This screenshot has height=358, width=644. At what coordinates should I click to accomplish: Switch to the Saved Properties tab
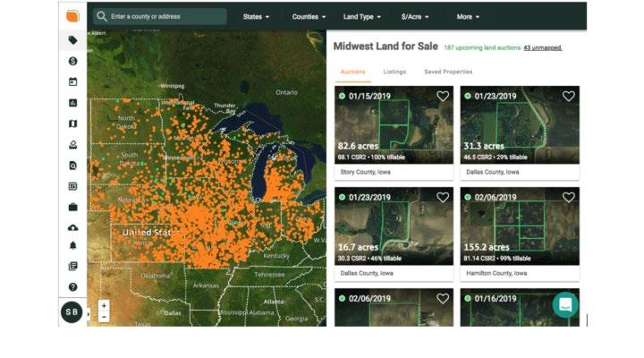pos(448,72)
